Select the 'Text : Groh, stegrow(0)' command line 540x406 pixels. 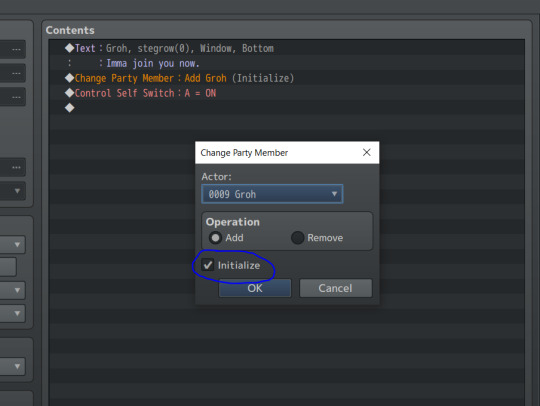tap(287, 48)
